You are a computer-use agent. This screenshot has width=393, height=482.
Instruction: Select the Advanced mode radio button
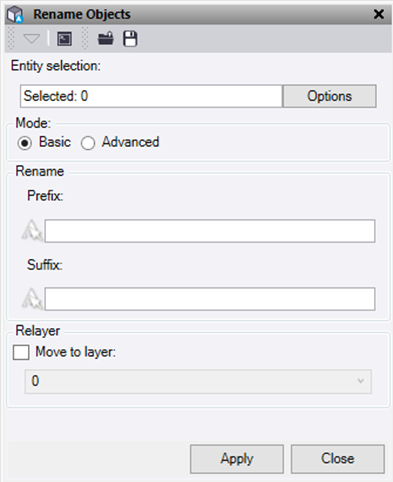[x=88, y=143]
